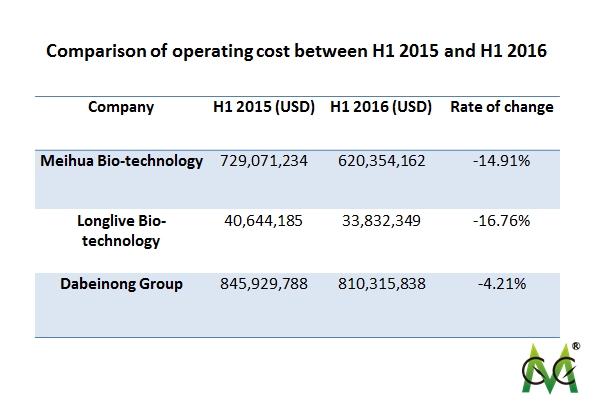This screenshot has height=409, width=594.
Task: Click the value 729,071,234
Action: tap(264, 161)
